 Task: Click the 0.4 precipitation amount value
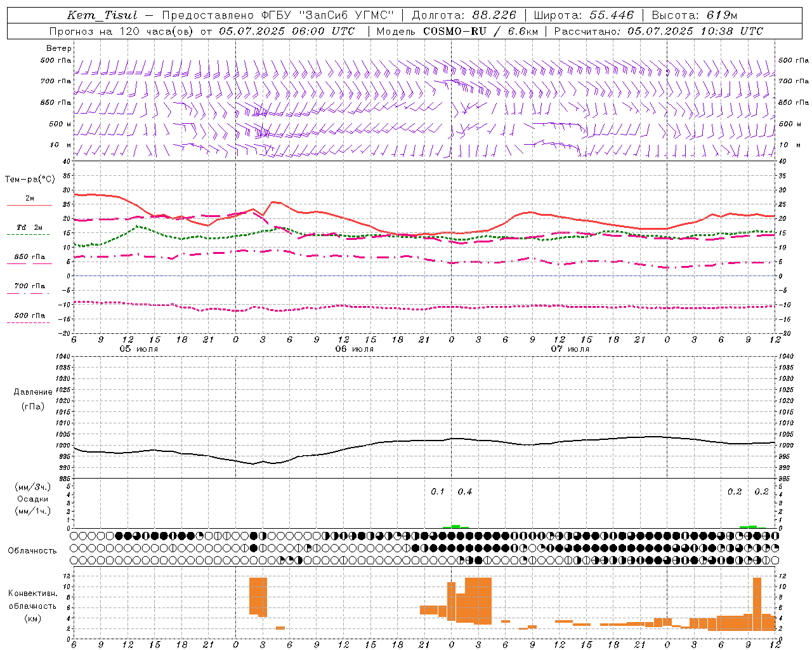coord(465,492)
